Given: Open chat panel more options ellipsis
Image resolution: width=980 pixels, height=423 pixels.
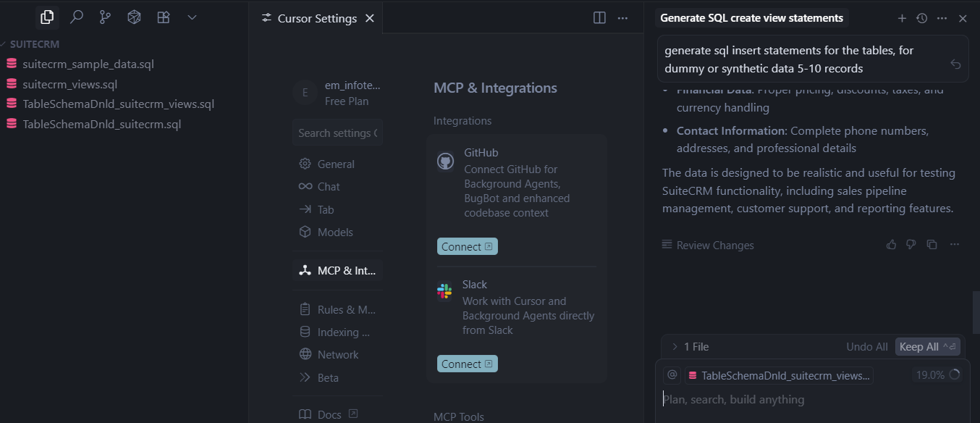Looking at the screenshot, I should tap(942, 18).
